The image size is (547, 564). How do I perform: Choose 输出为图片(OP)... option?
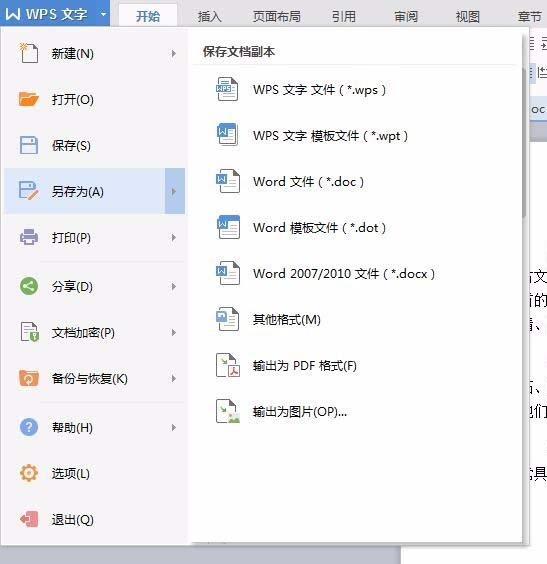(x=356, y=411)
